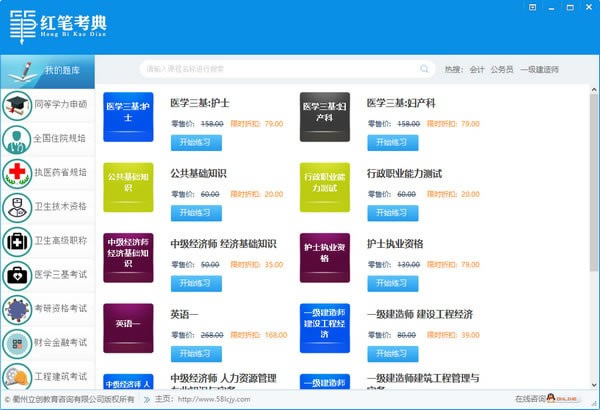The height and width of the screenshot is (410, 600).
Task: Open the 工程建筑考试 category
Action: tap(48, 376)
